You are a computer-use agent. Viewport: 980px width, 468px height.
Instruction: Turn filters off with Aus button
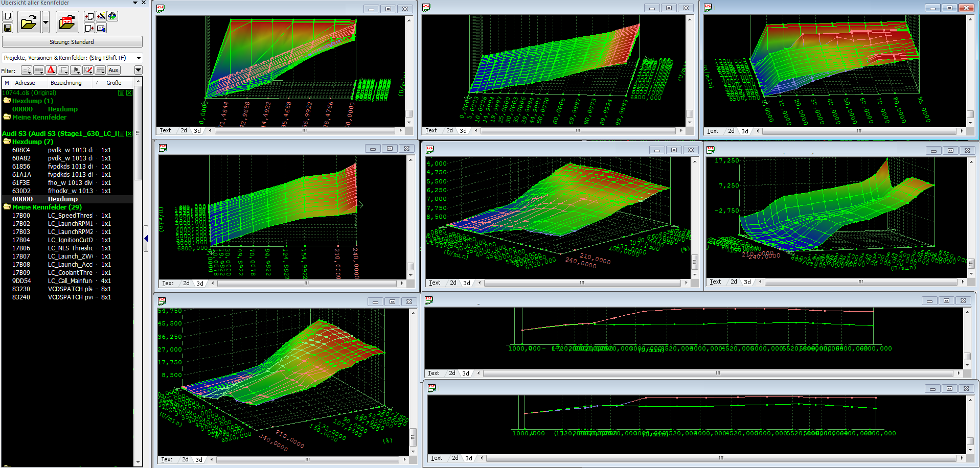pos(113,70)
